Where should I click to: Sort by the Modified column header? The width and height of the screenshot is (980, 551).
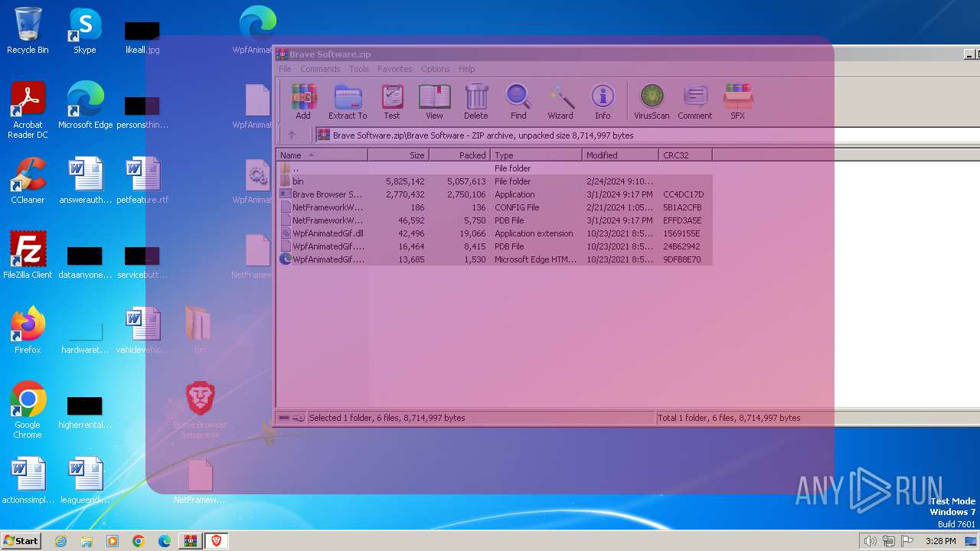click(x=620, y=155)
